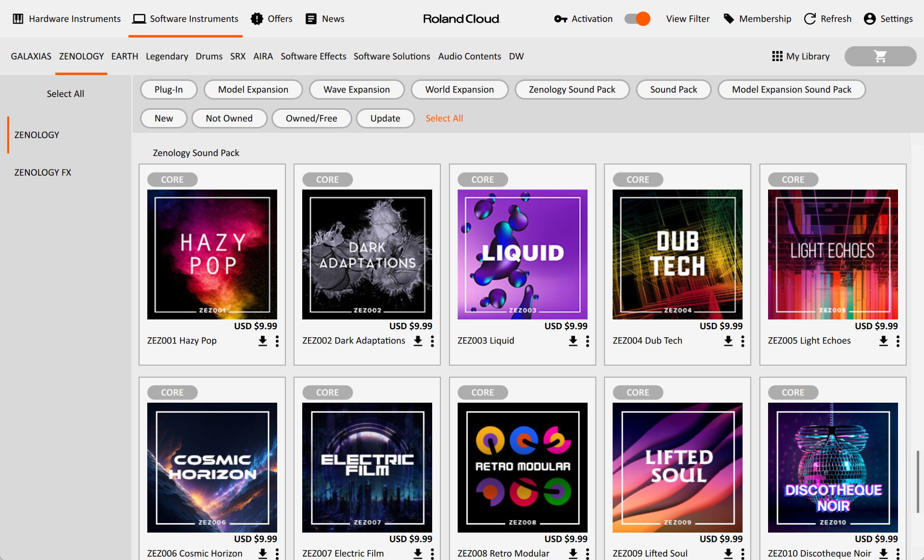The height and width of the screenshot is (560, 924).
Task: Download ZEZ001 Hazy Pop sound pack
Action: click(x=263, y=341)
